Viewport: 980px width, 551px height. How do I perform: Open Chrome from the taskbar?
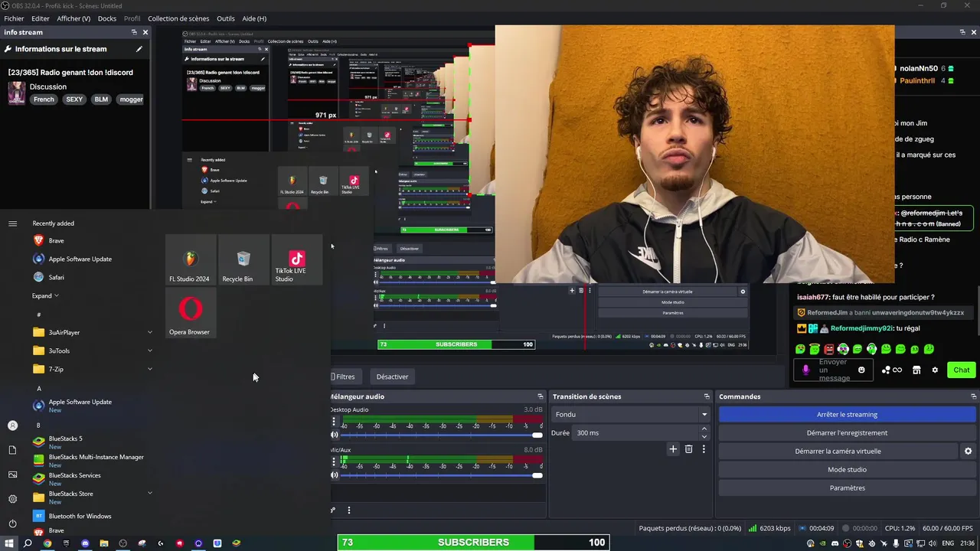tap(47, 543)
